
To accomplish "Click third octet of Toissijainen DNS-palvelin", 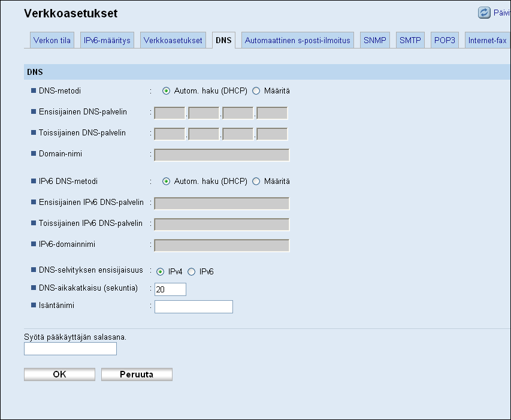I will point(238,134).
